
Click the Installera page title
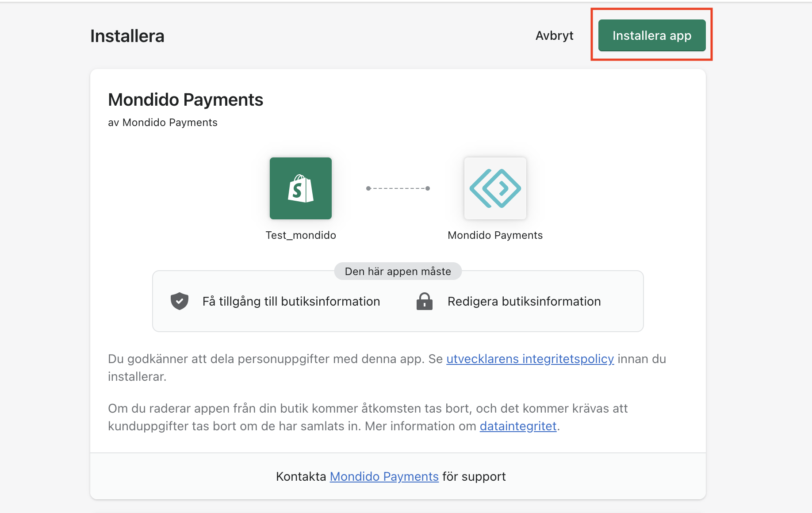pyautogui.click(x=127, y=36)
